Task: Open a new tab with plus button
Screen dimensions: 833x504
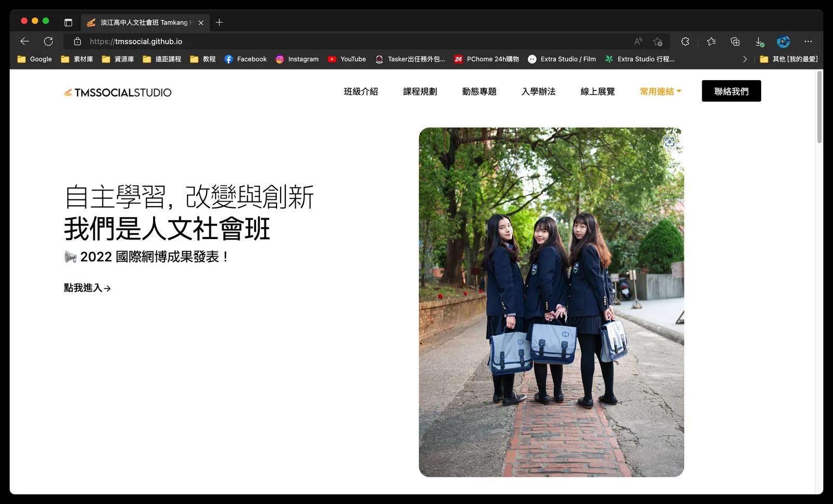Action: point(219,22)
